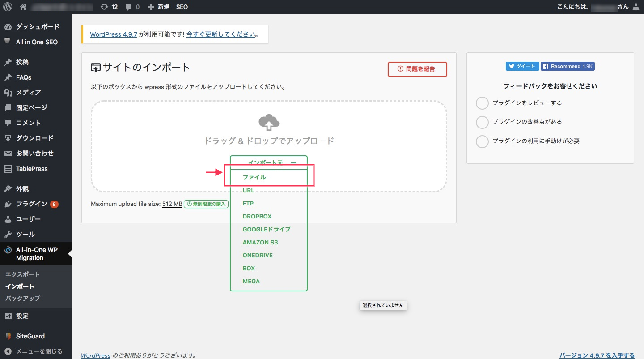The height and width of the screenshot is (359, 644).
Task: Click the ダッシュボード dashboard icon
Action: pyautogui.click(x=8, y=27)
